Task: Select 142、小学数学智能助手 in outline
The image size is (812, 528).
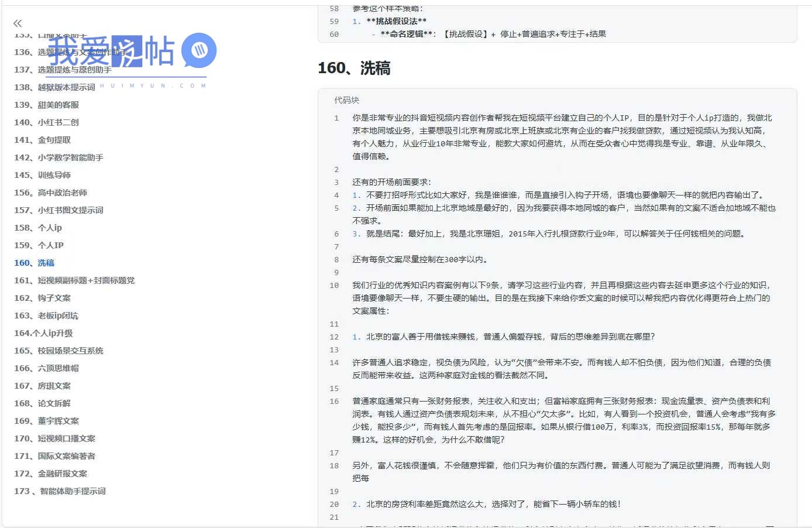Action: coord(59,157)
